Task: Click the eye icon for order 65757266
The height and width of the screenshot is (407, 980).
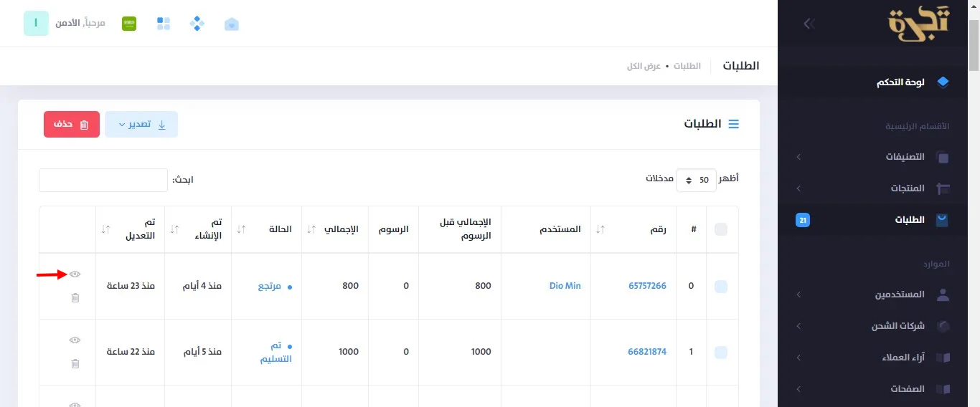Action: click(x=75, y=274)
